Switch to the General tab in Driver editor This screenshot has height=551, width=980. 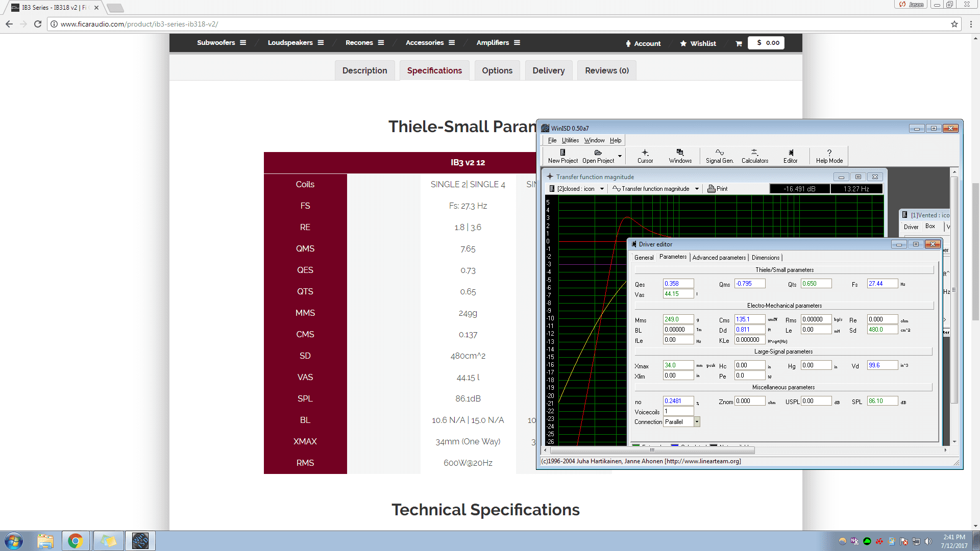644,258
